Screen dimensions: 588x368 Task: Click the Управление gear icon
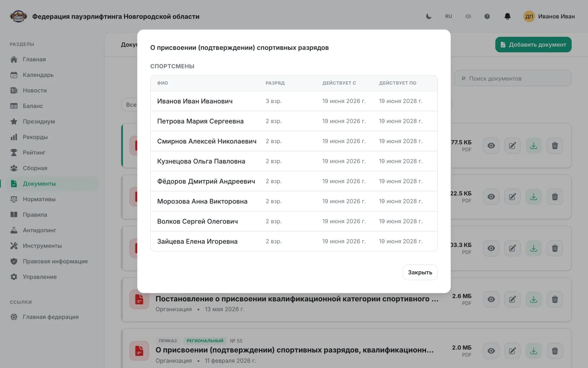click(x=14, y=277)
